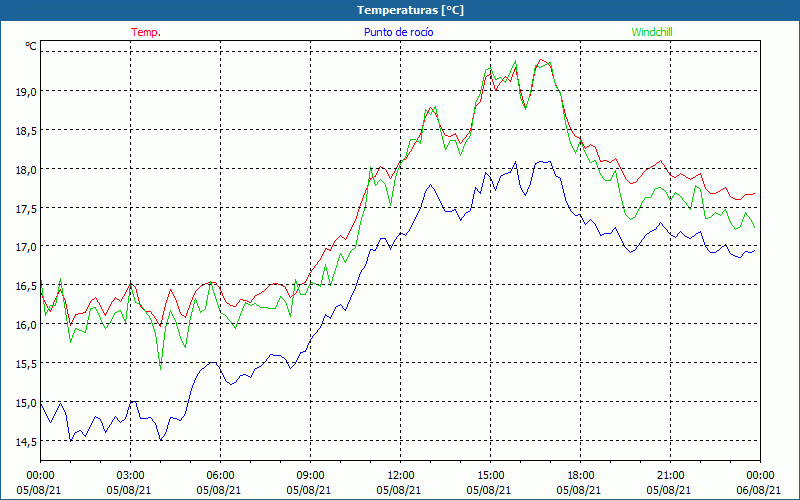Click the Temperaturas [°C] chart title
The height and width of the screenshot is (500, 800).
click(x=410, y=10)
